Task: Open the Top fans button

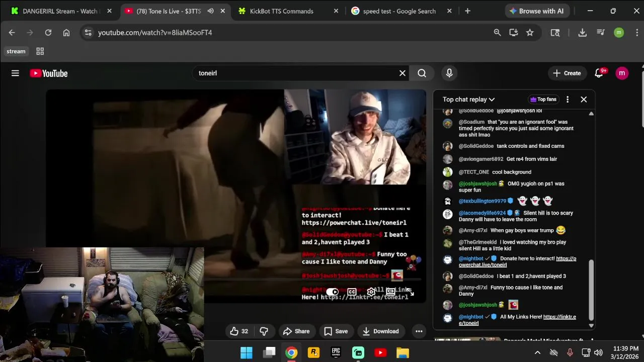Action: (543, 100)
